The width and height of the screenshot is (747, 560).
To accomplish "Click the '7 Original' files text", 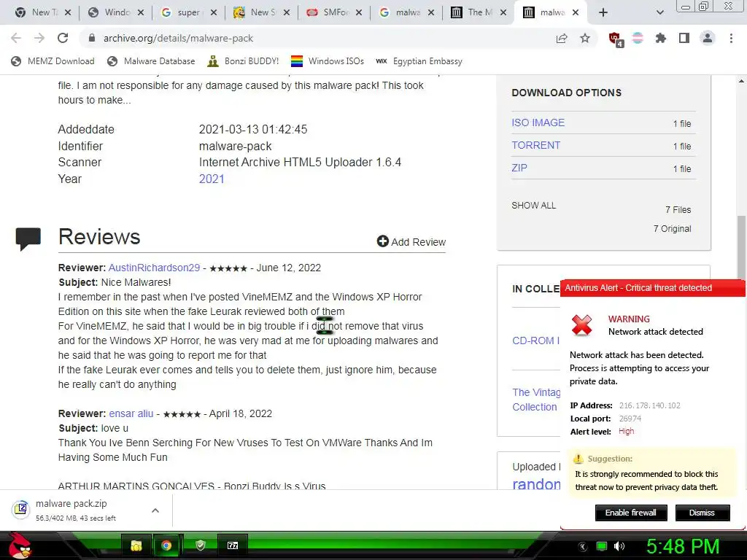I will pos(672,228).
